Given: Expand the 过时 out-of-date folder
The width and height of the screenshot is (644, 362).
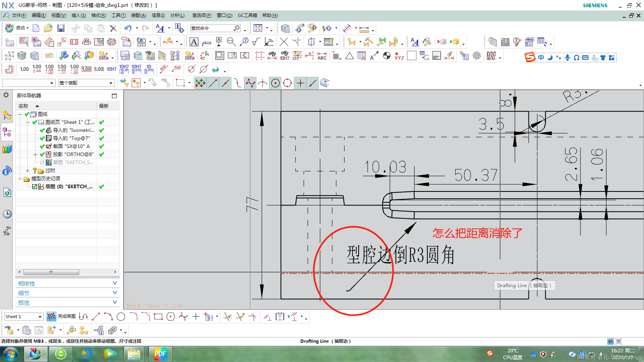Looking at the screenshot, I should (28, 171).
